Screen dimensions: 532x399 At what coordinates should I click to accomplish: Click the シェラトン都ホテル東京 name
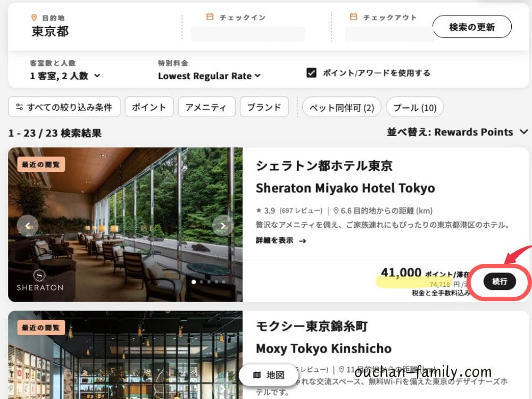tap(324, 166)
